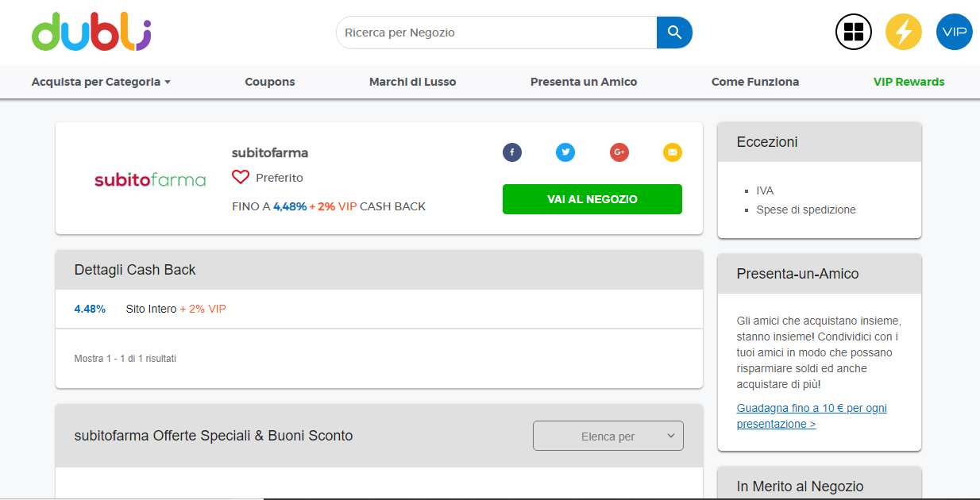
Task: Click the Eccezioni panel header
Action: (820, 142)
